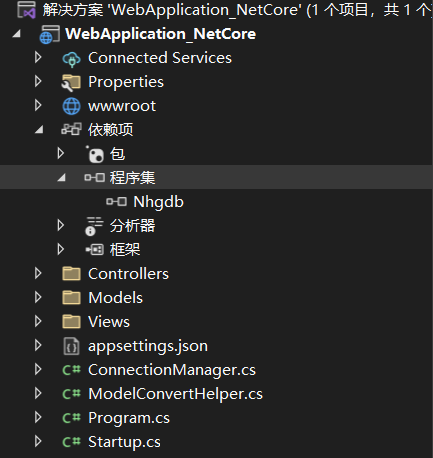Expand the Startup.cs file arrow

38,441
